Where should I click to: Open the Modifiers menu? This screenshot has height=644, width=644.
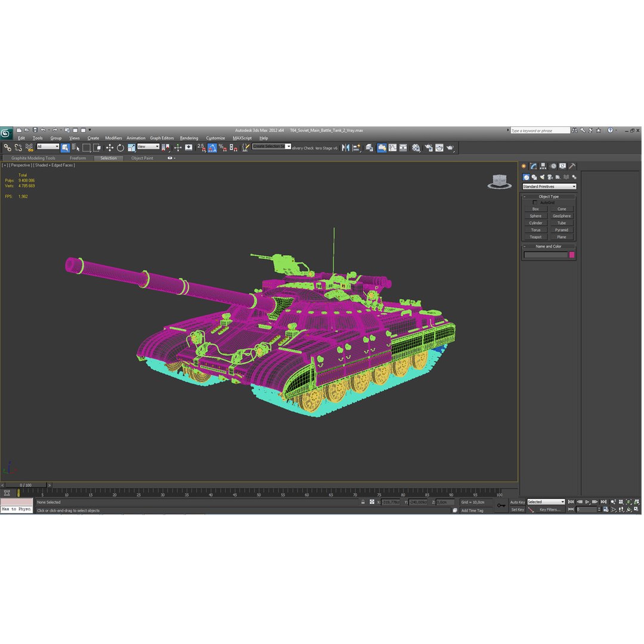113,138
